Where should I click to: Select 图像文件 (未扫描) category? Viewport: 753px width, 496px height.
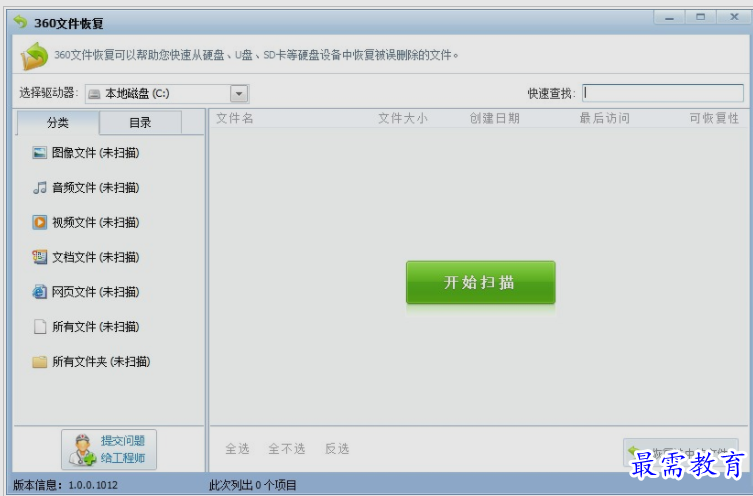[85, 153]
